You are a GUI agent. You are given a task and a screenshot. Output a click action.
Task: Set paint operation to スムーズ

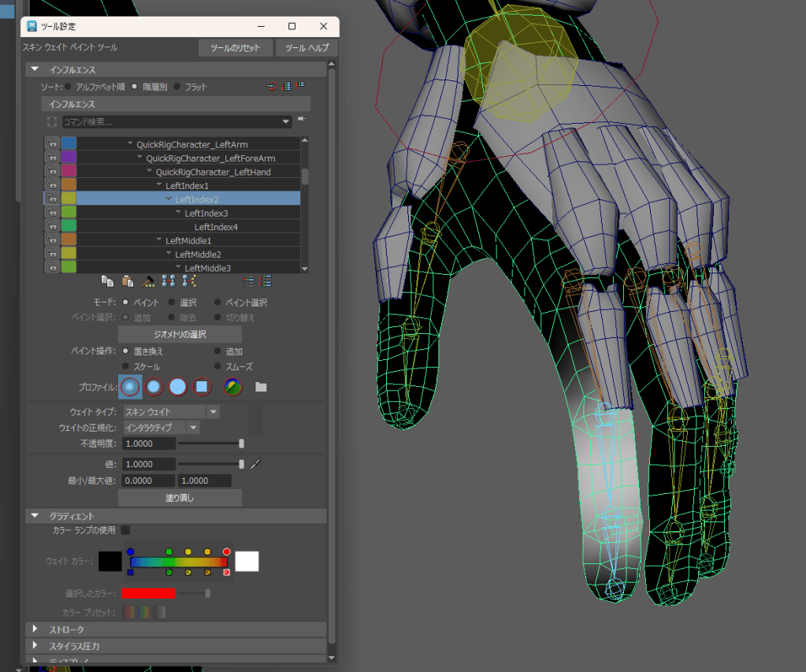(217, 366)
